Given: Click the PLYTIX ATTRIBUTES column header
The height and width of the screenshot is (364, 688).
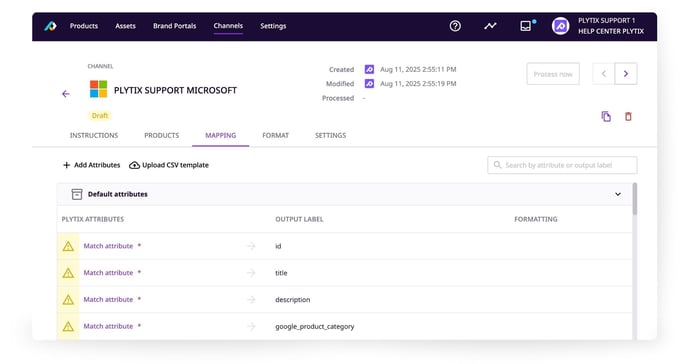Looking at the screenshot, I should click(93, 219).
